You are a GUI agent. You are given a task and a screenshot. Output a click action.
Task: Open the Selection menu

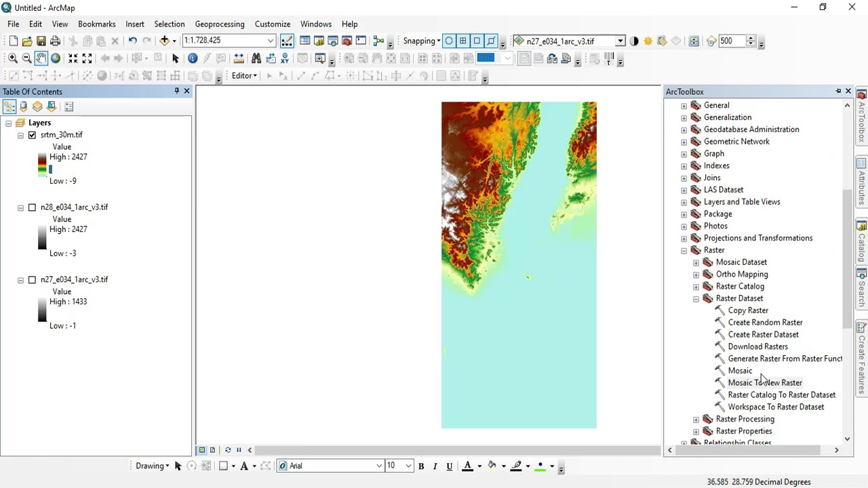170,24
